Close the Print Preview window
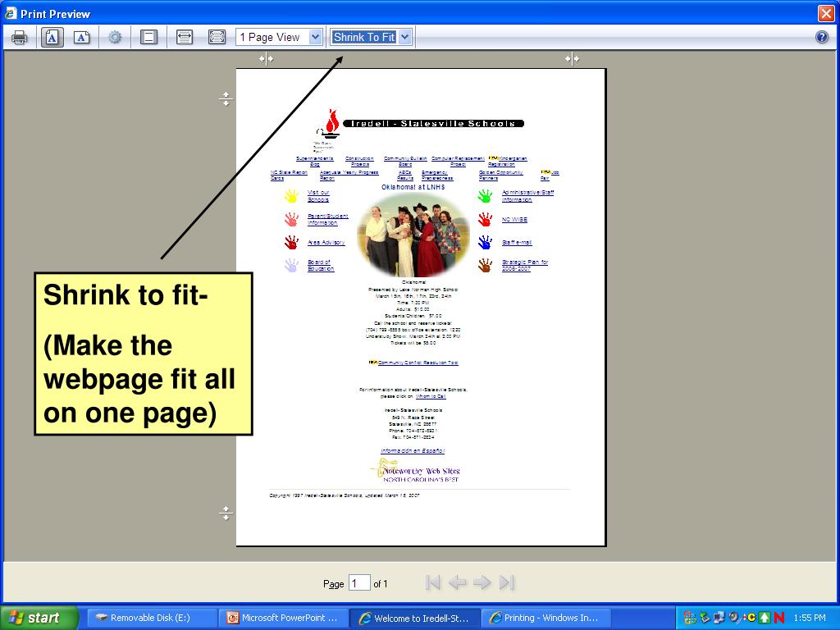The height and width of the screenshot is (630, 840). click(825, 13)
